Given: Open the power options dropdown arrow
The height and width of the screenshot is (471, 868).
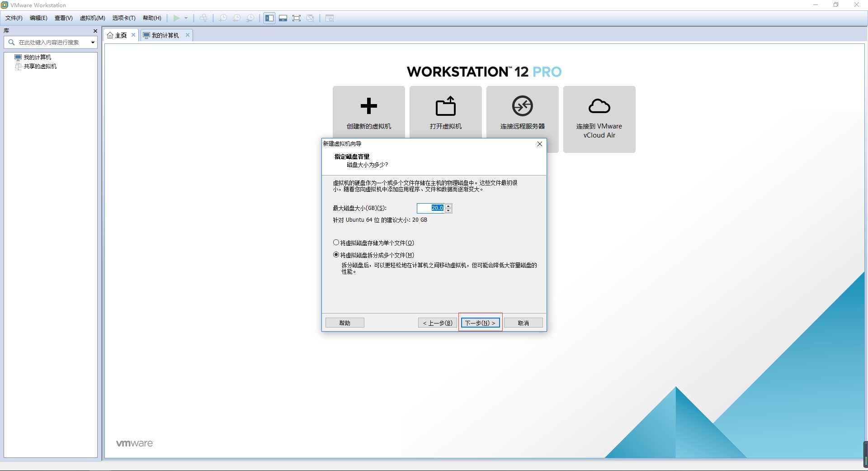Looking at the screenshot, I should [x=186, y=18].
